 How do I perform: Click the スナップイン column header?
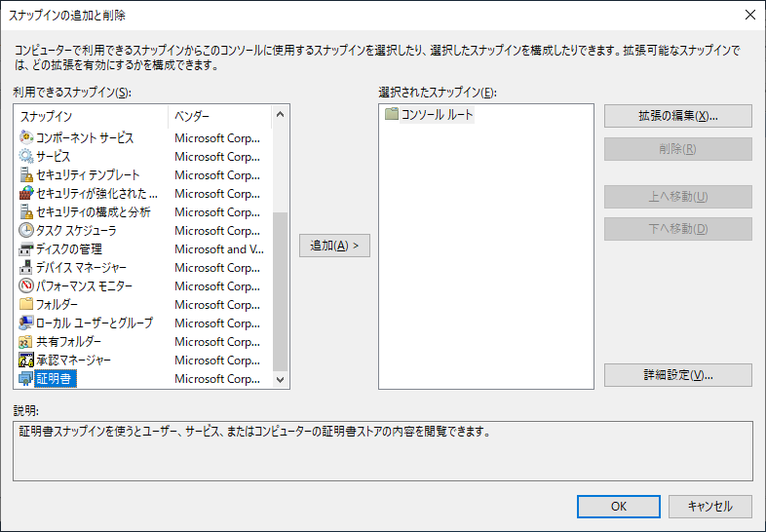tap(92, 116)
